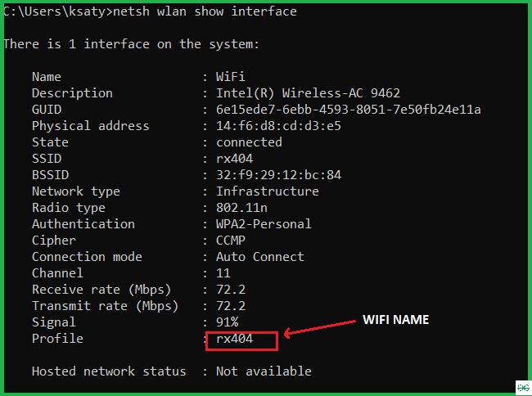Select the channel value '11'
The height and width of the screenshot is (396, 532).
[x=223, y=273]
